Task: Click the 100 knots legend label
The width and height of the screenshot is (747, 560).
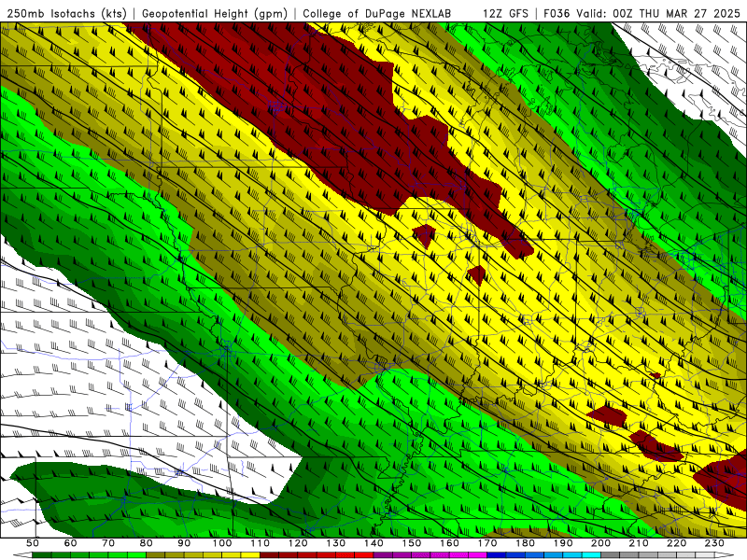Action: click(222, 543)
